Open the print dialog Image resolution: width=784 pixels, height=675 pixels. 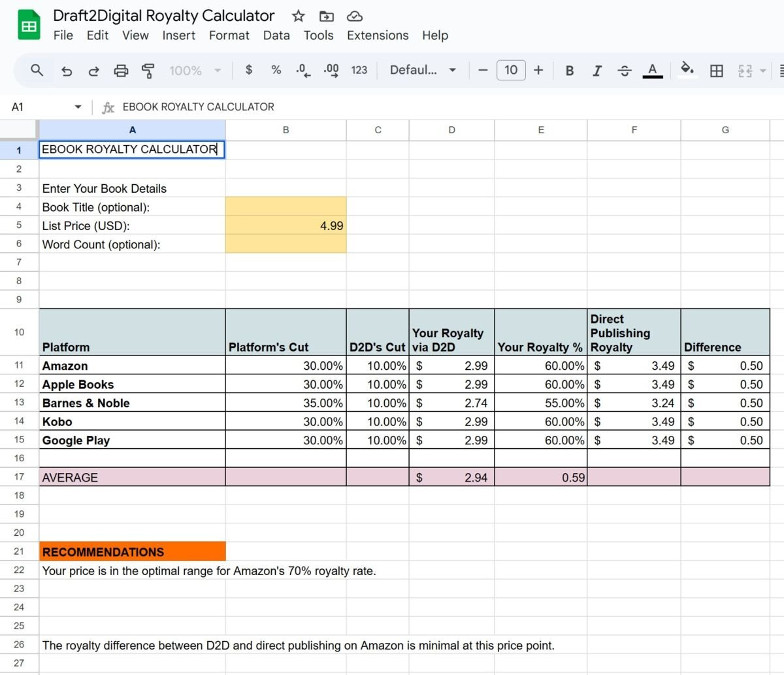pos(121,70)
